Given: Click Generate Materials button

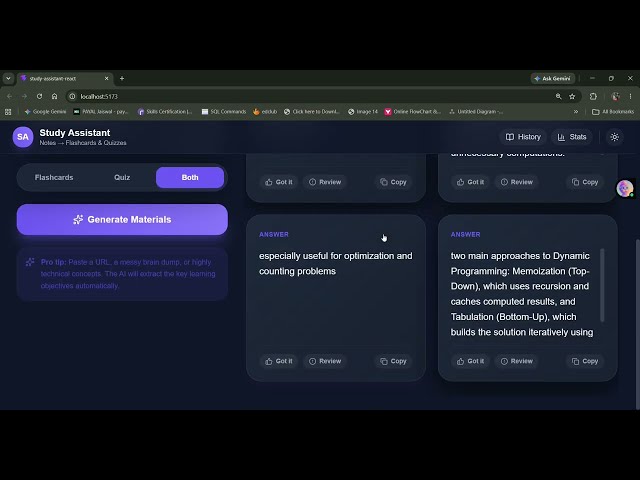Looking at the screenshot, I should [x=122, y=220].
